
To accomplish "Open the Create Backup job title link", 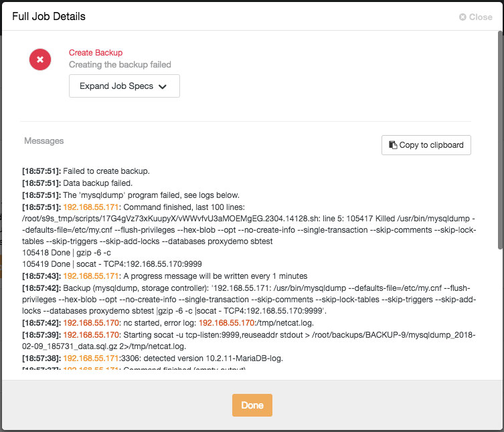I will (x=96, y=53).
